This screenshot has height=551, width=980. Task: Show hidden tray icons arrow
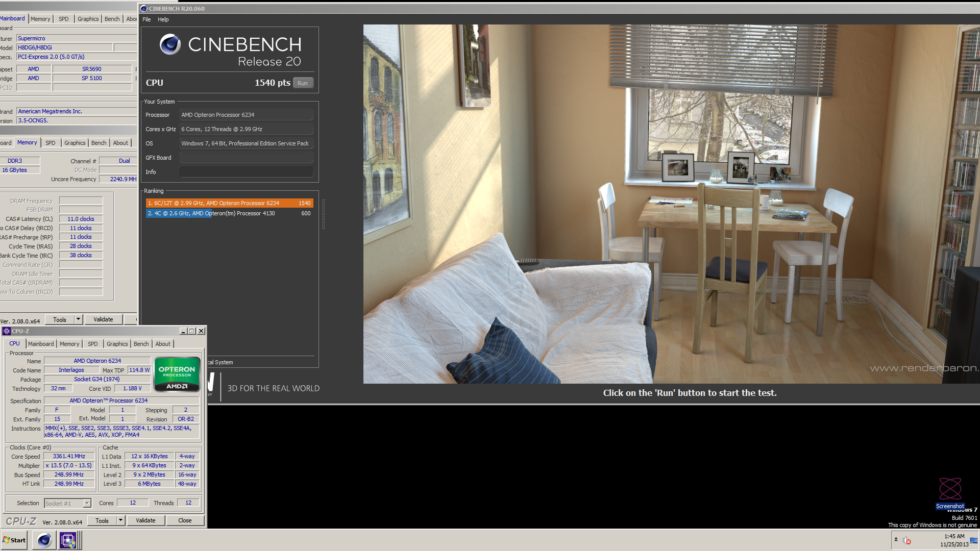[x=896, y=540]
